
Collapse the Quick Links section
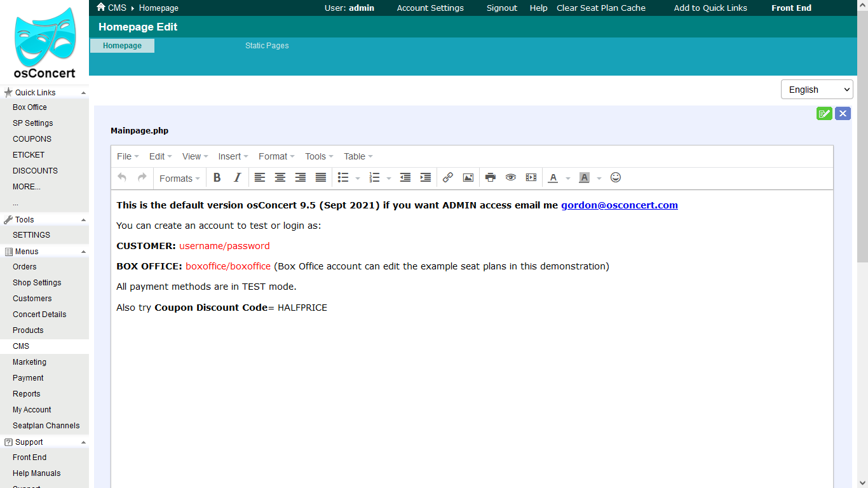(82, 91)
